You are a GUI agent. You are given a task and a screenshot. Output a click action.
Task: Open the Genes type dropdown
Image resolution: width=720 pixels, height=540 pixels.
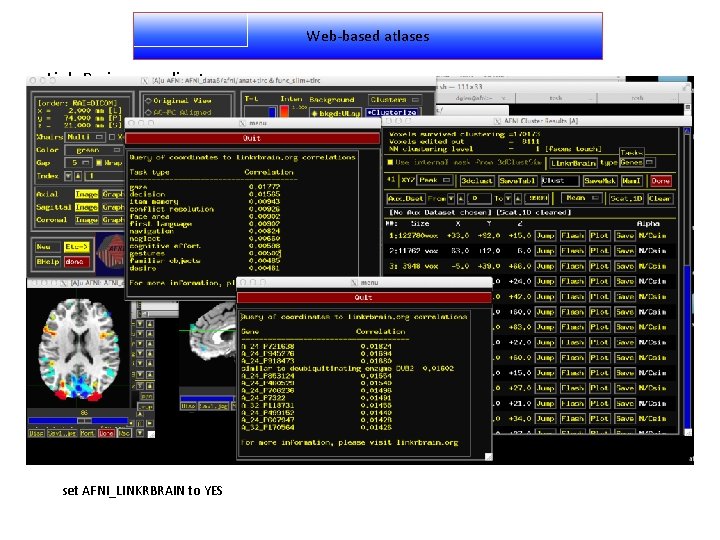637,163
